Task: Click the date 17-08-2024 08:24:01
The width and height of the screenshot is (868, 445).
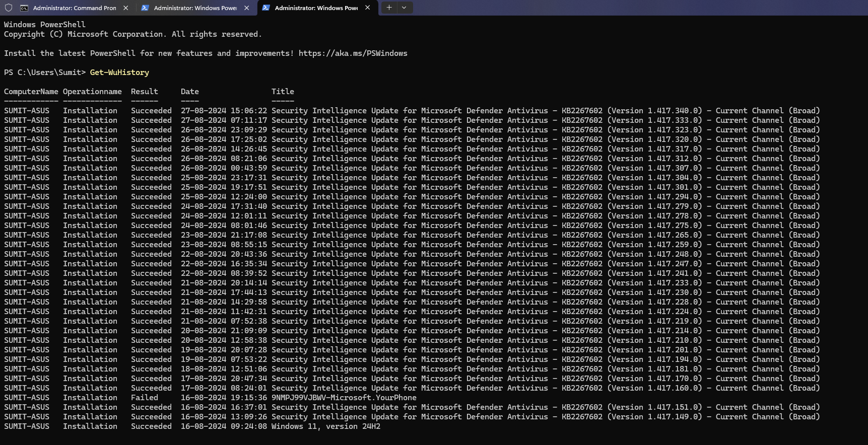Action: (x=224, y=388)
